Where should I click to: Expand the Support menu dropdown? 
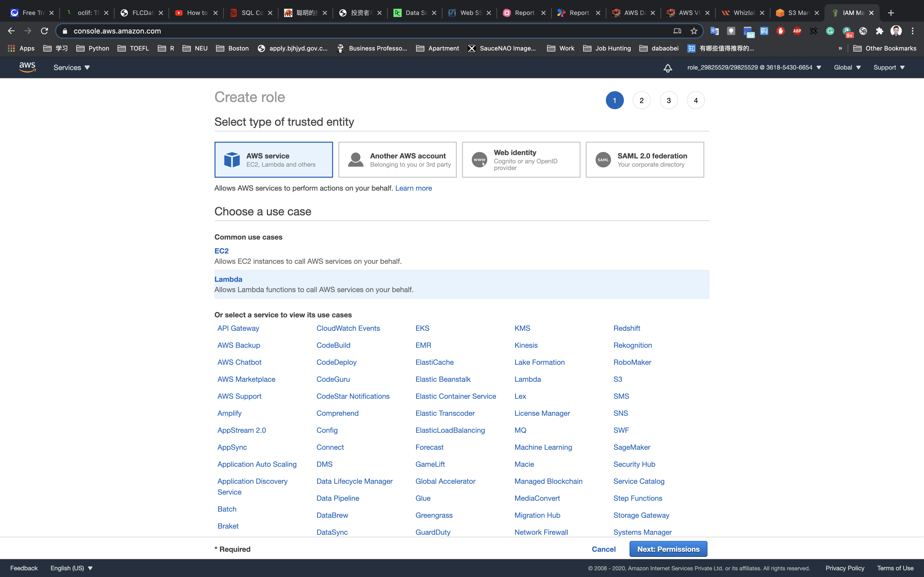(x=888, y=67)
